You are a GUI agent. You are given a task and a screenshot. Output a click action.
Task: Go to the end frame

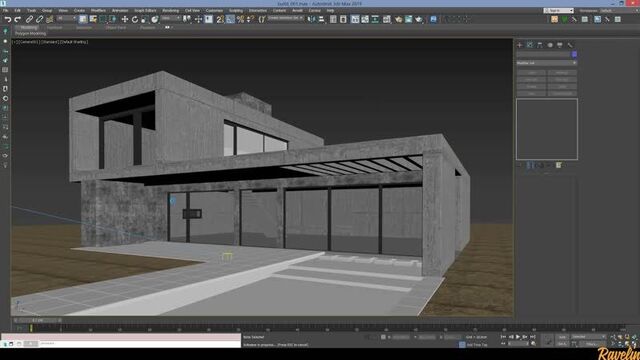coord(533,337)
